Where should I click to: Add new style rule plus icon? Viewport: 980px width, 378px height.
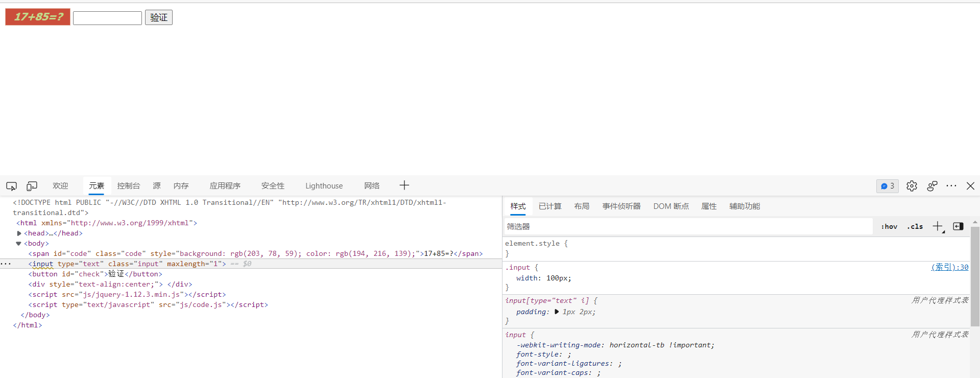(938, 226)
